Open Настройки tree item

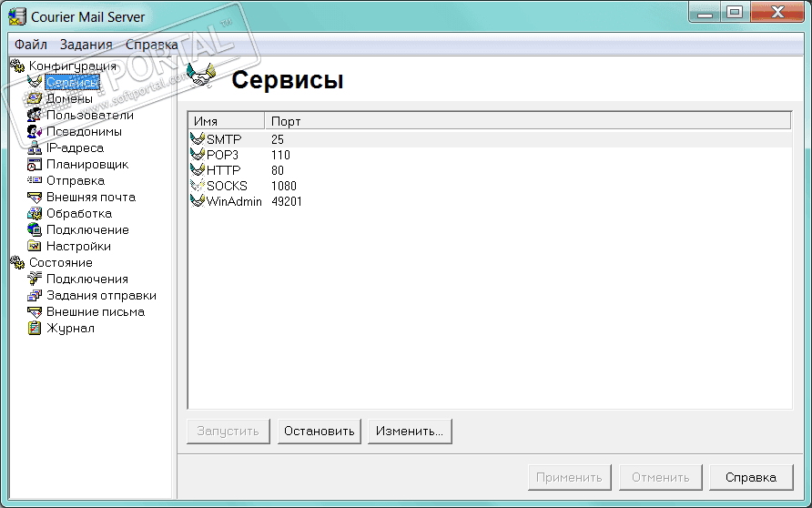pos(78,246)
